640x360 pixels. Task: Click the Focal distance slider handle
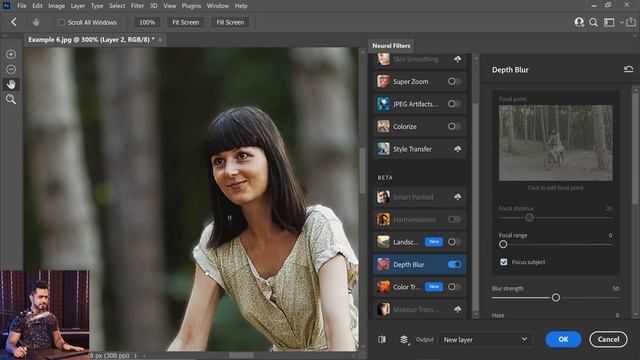529,218
